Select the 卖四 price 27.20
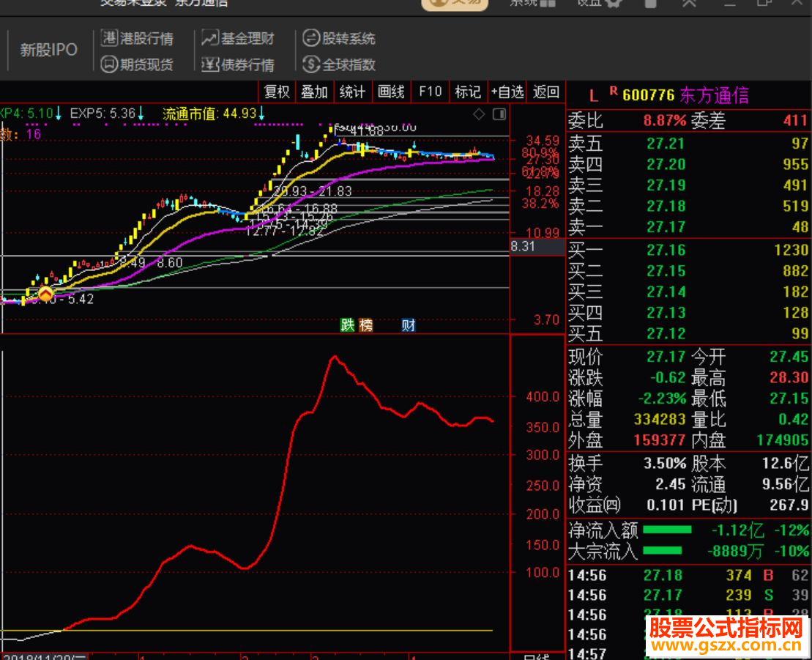The width and height of the screenshot is (812, 660). coord(666,164)
